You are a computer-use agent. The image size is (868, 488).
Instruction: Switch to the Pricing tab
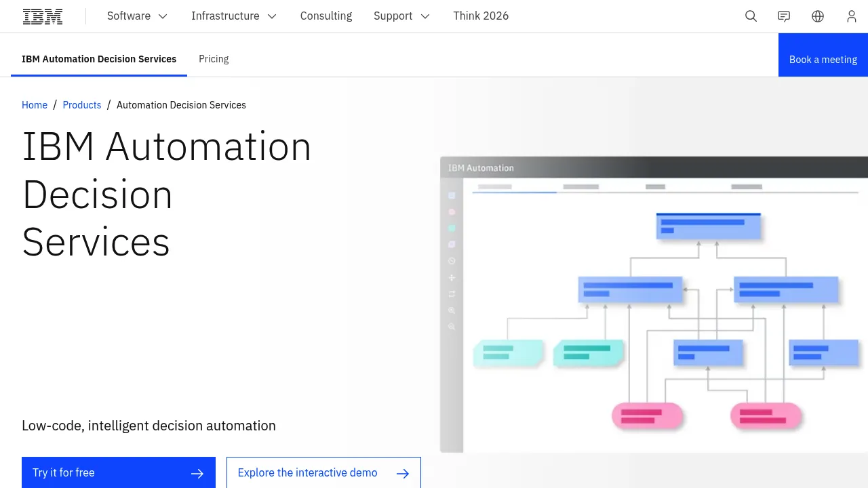point(214,59)
